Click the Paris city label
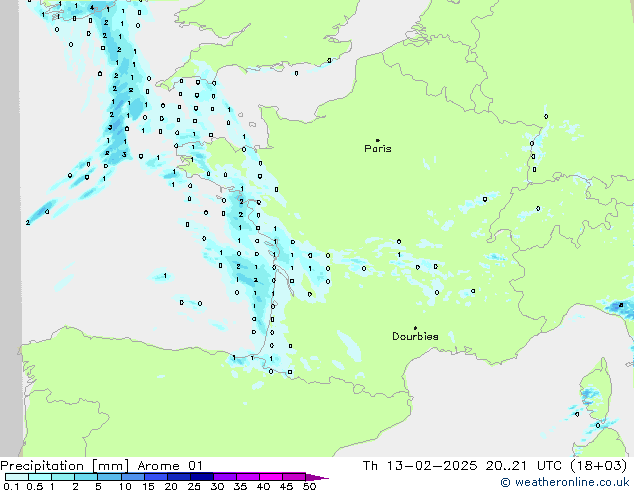634x490 pixels. [x=378, y=148]
